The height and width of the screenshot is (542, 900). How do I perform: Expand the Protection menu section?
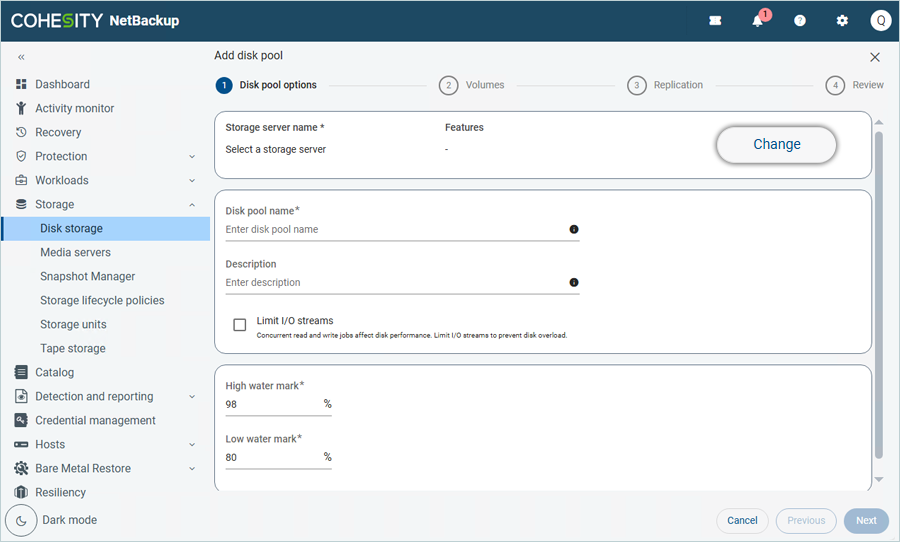tap(192, 157)
